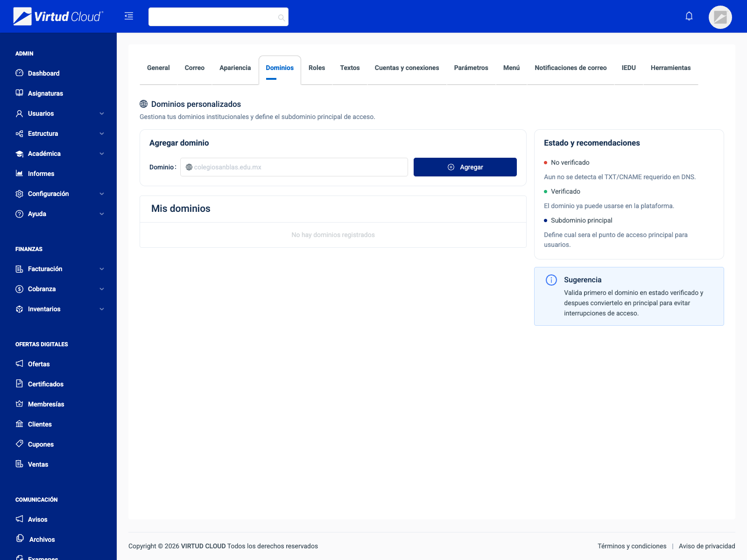Click the Académica graduation cap icon

19,154
